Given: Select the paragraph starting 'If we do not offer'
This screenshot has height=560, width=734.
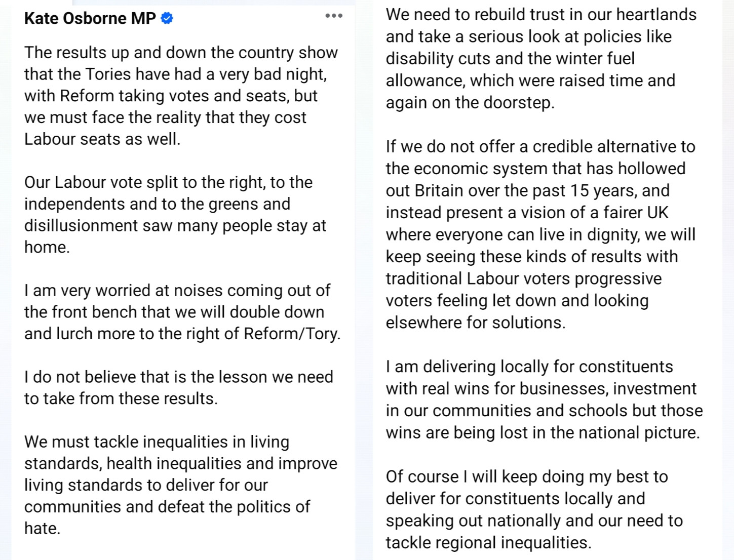Looking at the screenshot, I should [540, 234].
